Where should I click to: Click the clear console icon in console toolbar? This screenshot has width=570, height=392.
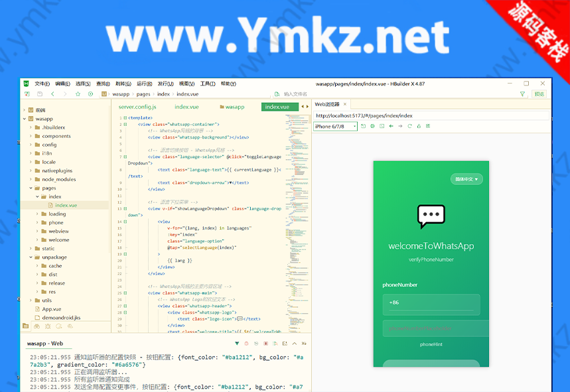[246, 343]
